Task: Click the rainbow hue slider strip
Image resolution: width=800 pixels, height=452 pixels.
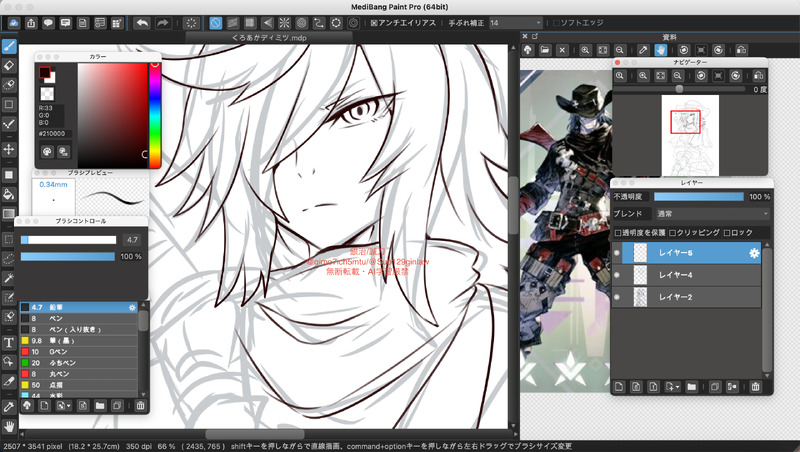Action: (155, 115)
